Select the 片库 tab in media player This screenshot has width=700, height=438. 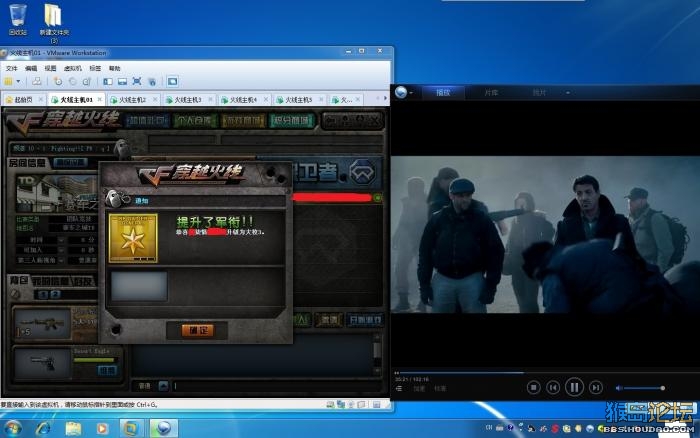[x=491, y=92]
